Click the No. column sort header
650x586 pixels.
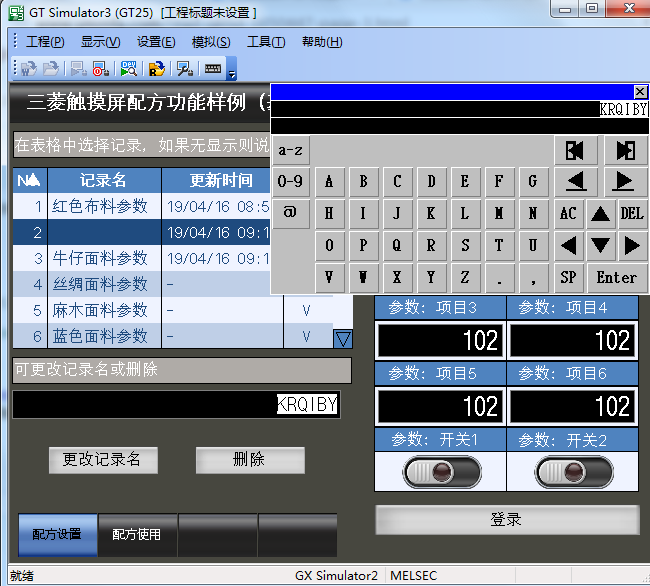[x=29, y=180]
